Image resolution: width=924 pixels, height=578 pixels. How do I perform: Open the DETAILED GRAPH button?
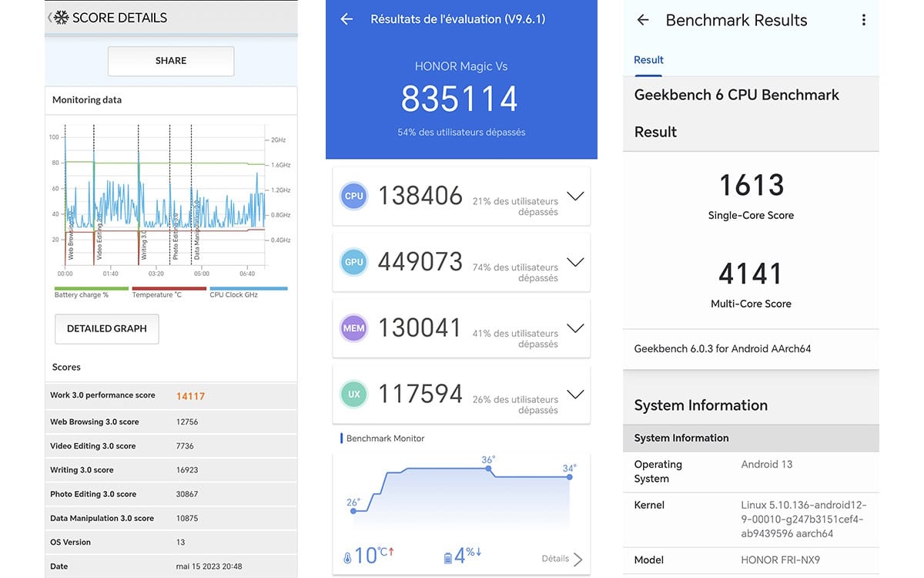pyautogui.click(x=106, y=328)
